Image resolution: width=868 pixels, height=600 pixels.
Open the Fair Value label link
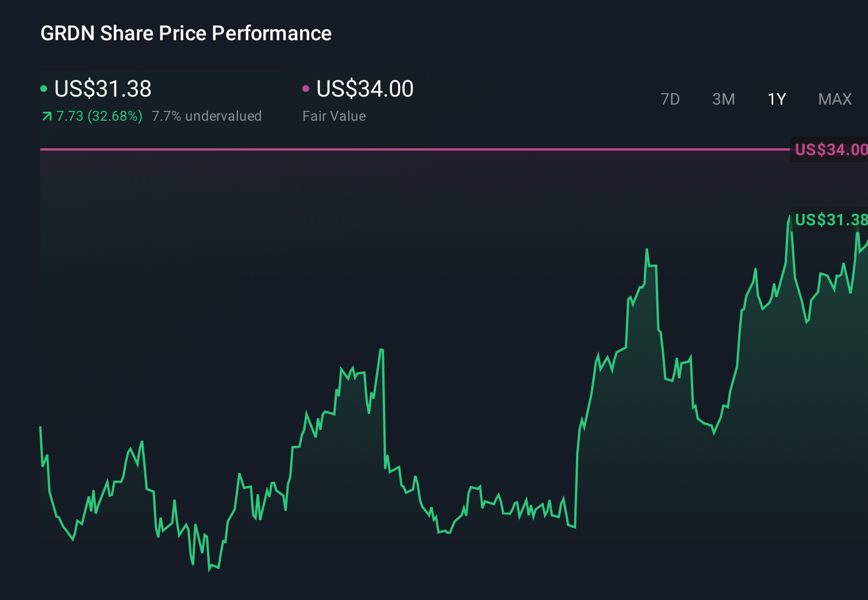pos(334,116)
